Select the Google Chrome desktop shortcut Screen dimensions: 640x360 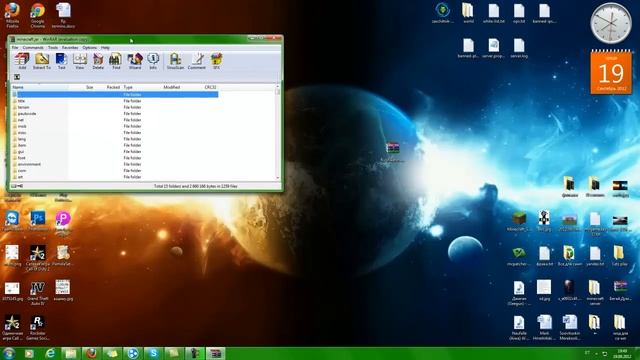point(38,16)
